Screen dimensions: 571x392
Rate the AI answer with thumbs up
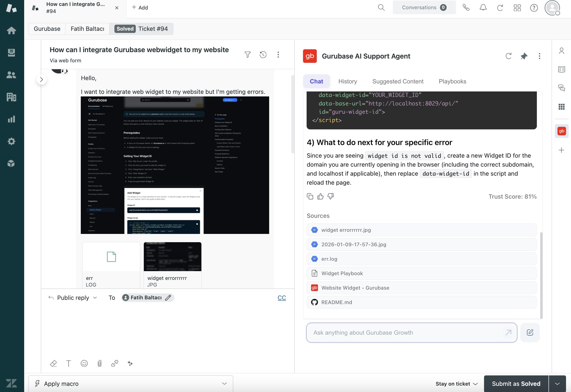320,196
